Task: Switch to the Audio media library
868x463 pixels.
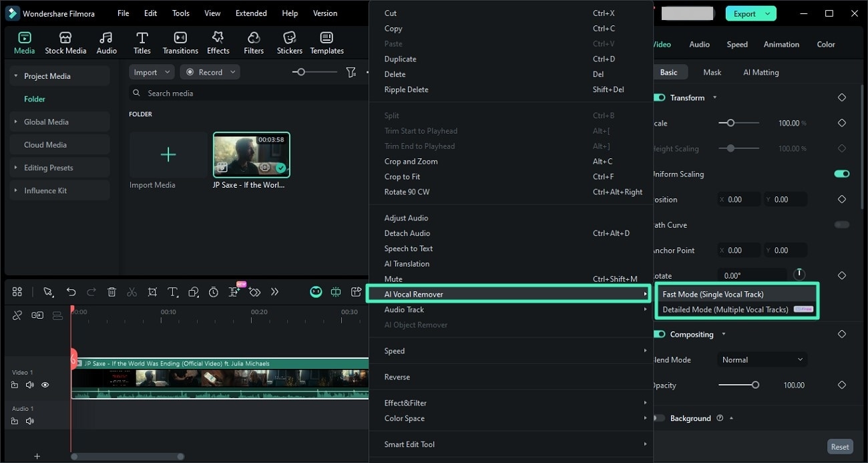Action: click(106, 41)
